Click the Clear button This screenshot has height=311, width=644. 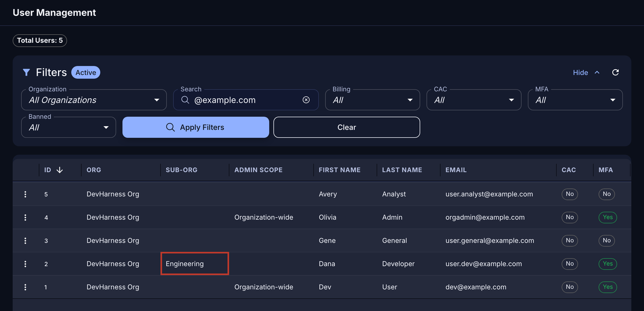click(x=347, y=127)
